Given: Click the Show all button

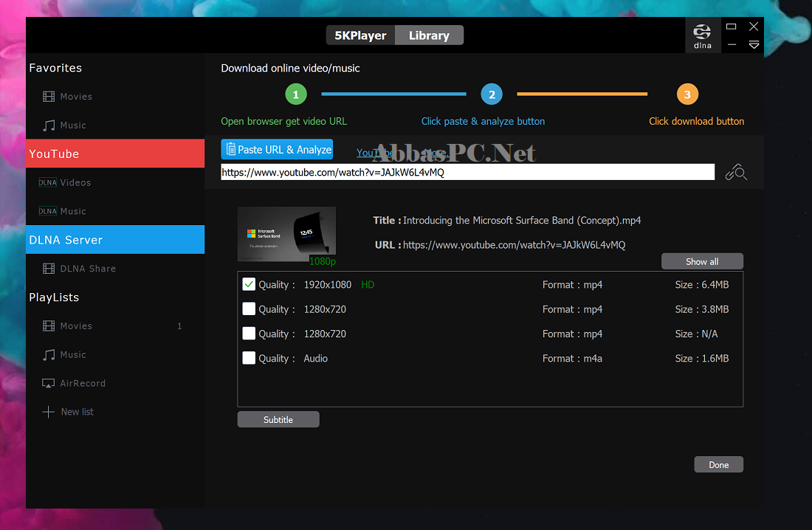Looking at the screenshot, I should [x=702, y=261].
